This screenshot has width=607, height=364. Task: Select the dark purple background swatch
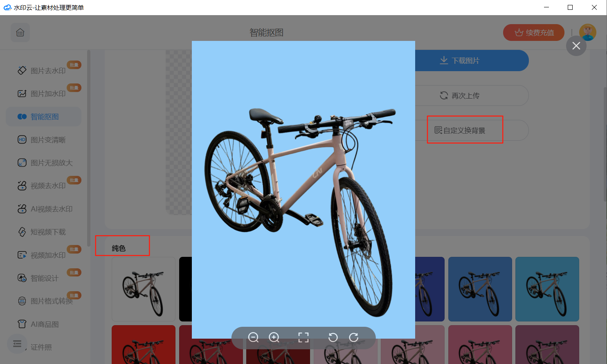(x=547, y=344)
